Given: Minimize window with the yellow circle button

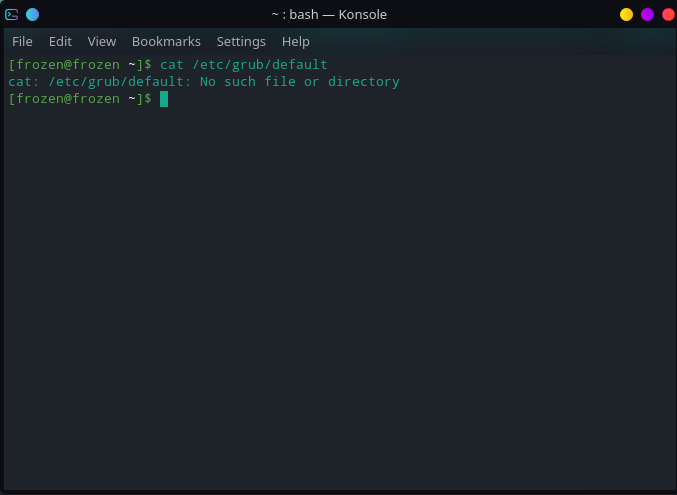Looking at the screenshot, I should 626,15.
